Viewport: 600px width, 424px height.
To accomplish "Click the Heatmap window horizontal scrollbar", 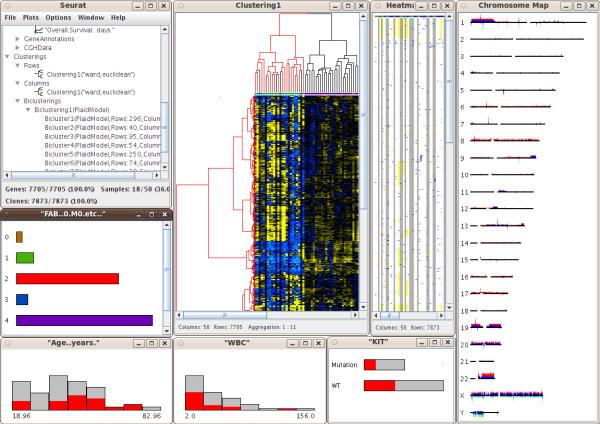I will coord(390,316).
